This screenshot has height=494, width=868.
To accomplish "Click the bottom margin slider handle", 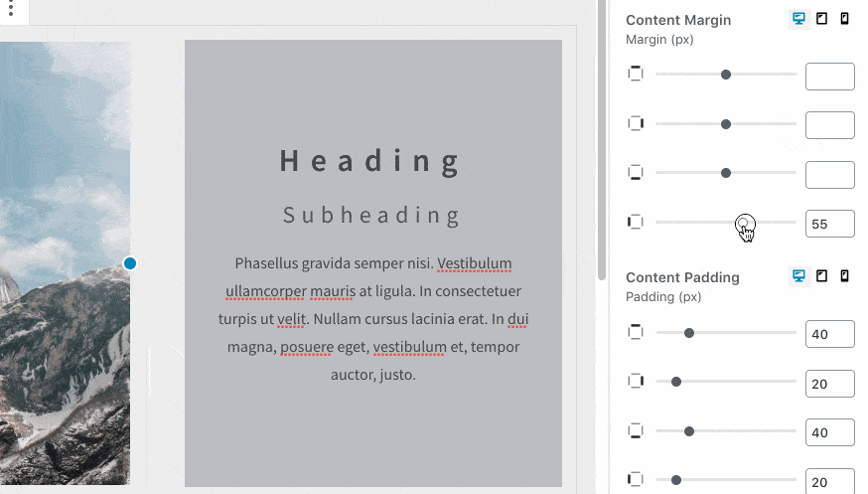I will [x=726, y=173].
